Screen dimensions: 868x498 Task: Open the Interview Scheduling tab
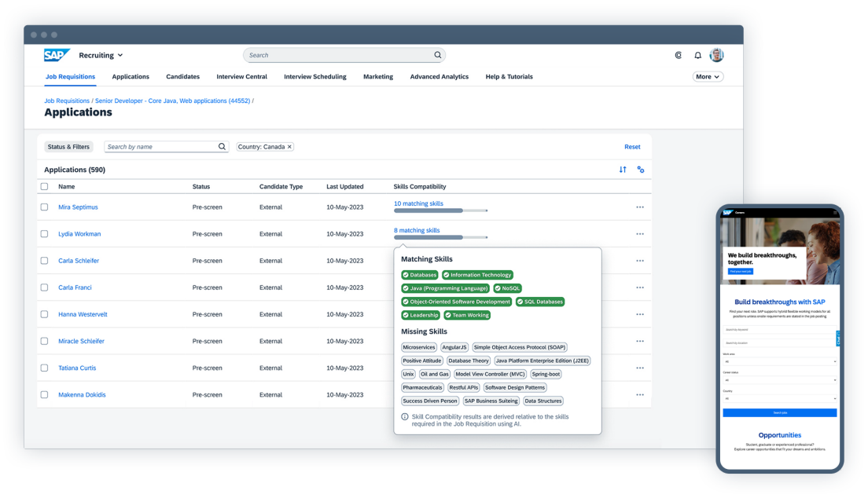point(314,76)
